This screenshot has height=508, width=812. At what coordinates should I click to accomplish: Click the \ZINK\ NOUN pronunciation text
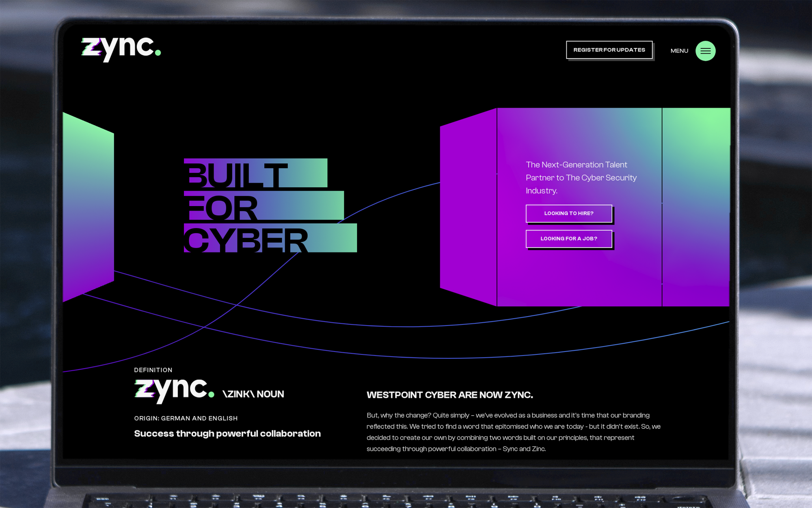253,394
